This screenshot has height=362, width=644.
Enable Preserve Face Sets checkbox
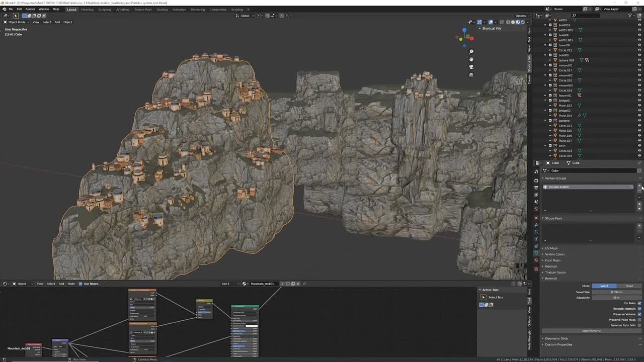coord(639,325)
